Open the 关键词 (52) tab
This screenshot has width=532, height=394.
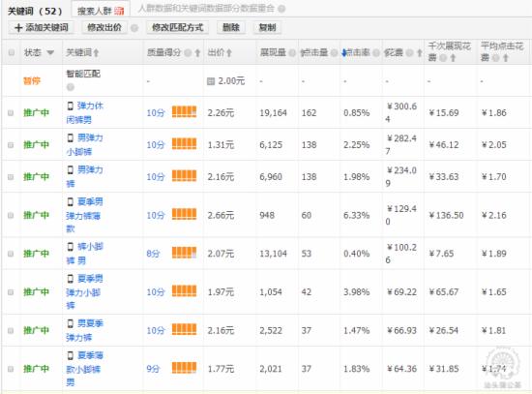[x=35, y=11]
